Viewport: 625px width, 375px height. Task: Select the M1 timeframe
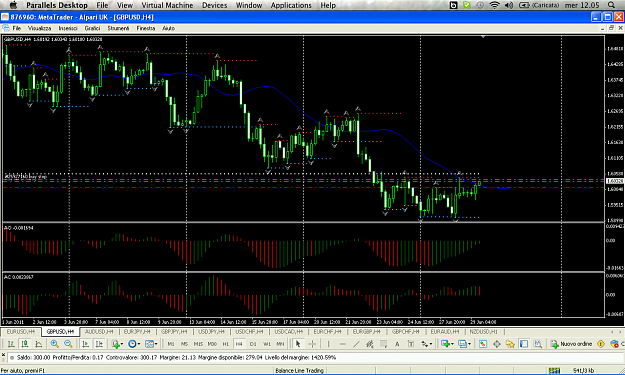[171, 344]
